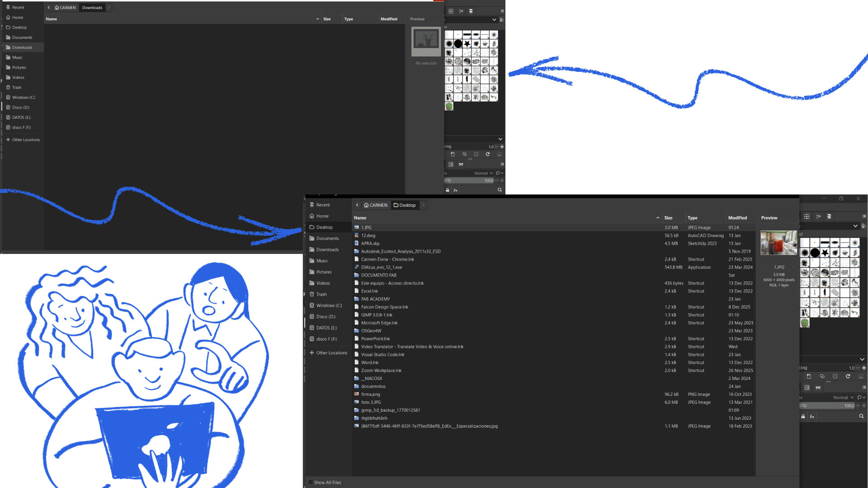Screen dimensions: 868x488
Task: Select the star-shaped brush in the larger brushes grid
Action: [x=825, y=253]
